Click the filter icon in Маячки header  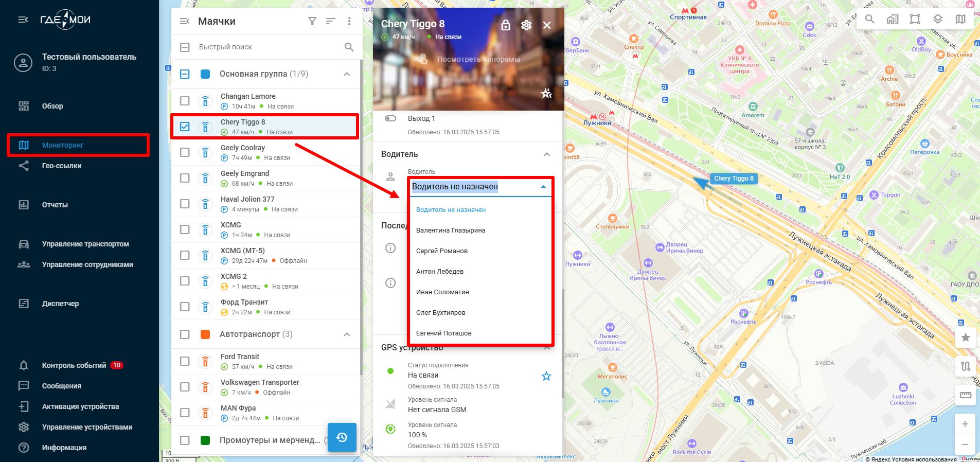point(312,21)
